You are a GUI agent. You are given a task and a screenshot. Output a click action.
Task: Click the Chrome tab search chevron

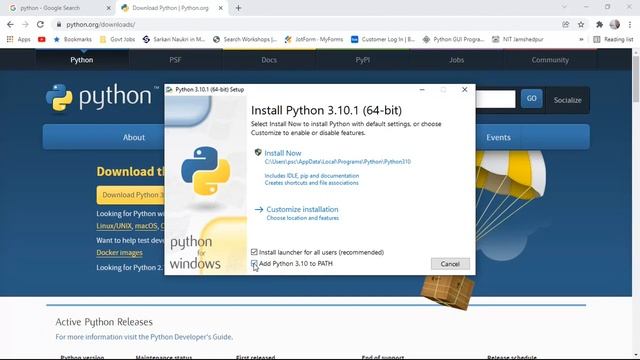[x=564, y=7]
